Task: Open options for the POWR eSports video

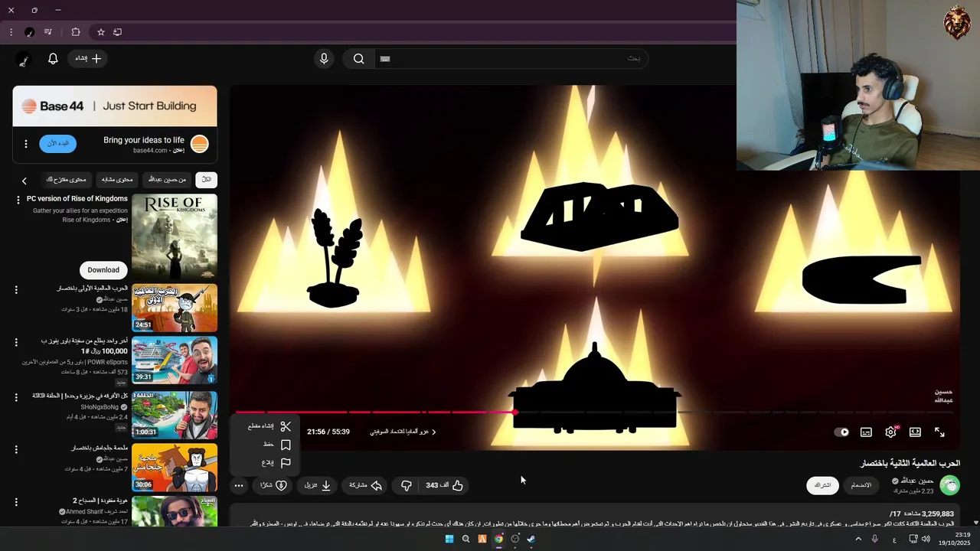Action: [16, 342]
